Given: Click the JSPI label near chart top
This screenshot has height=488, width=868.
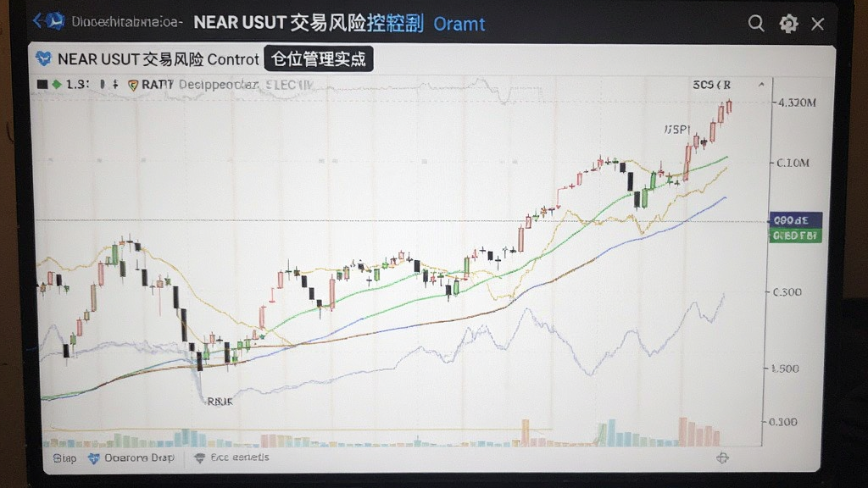Looking at the screenshot, I should coord(677,130).
